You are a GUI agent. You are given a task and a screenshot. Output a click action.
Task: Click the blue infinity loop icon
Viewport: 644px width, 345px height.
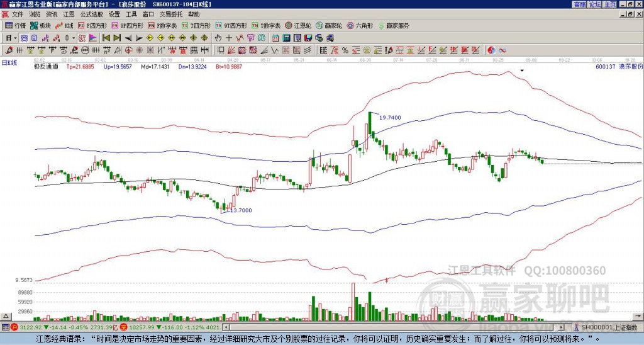(502, 50)
